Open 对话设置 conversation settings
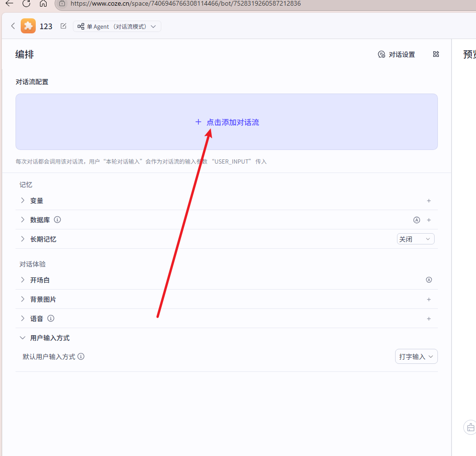 (x=397, y=55)
